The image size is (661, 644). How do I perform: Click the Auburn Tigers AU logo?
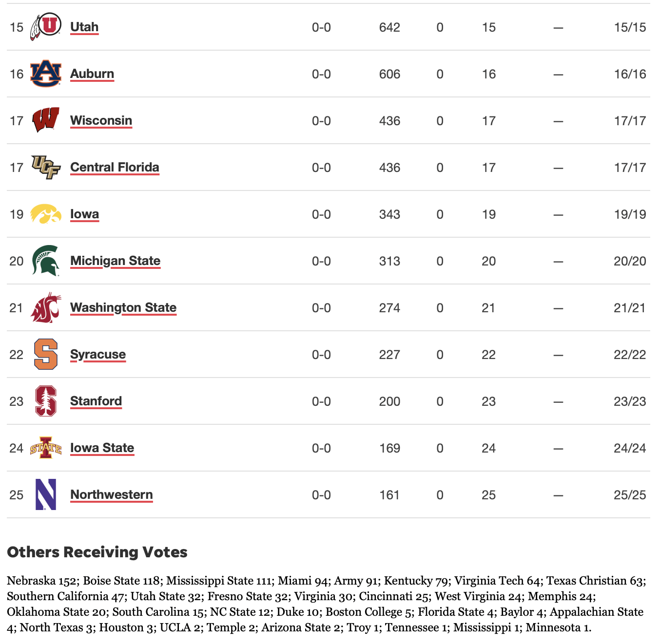tap(46, 73)
